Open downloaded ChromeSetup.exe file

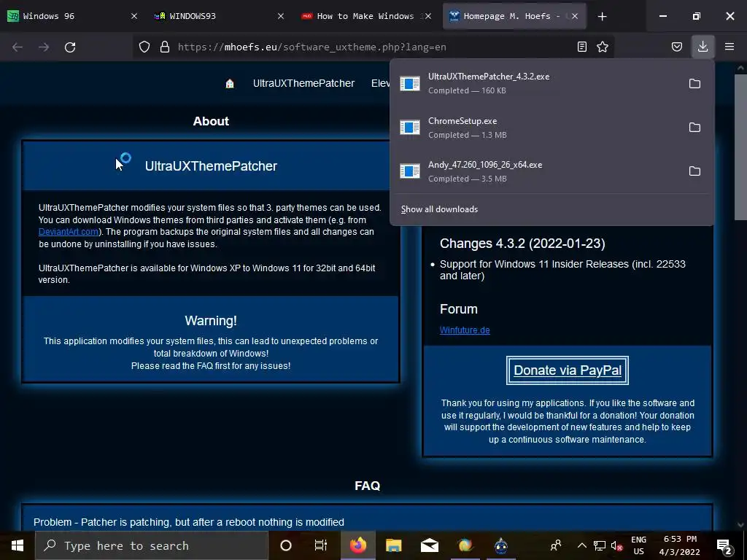537,128
